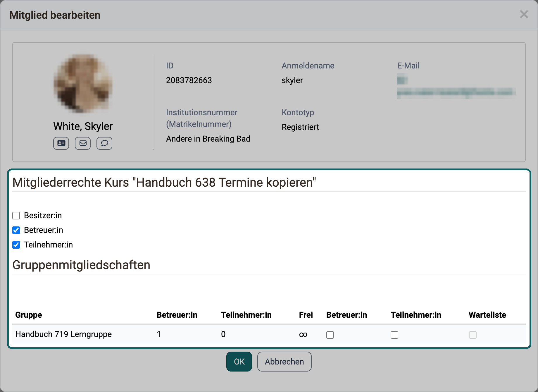538x392 pixels.
Task: Click the Gruppenmitgliedschaften heading
Action: [x=81, y=265]
